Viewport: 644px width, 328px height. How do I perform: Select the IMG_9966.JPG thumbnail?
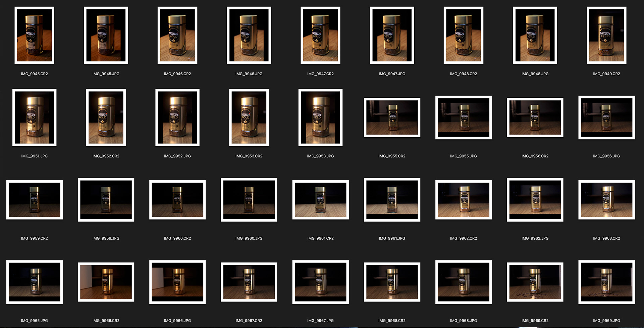pos(177,282)
